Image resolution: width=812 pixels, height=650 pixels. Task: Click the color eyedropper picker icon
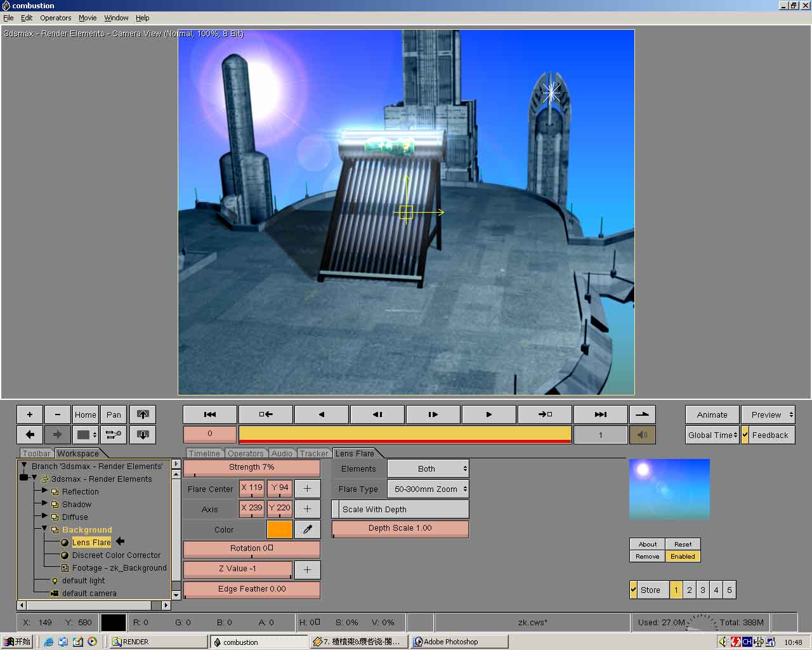coord(308,529)
